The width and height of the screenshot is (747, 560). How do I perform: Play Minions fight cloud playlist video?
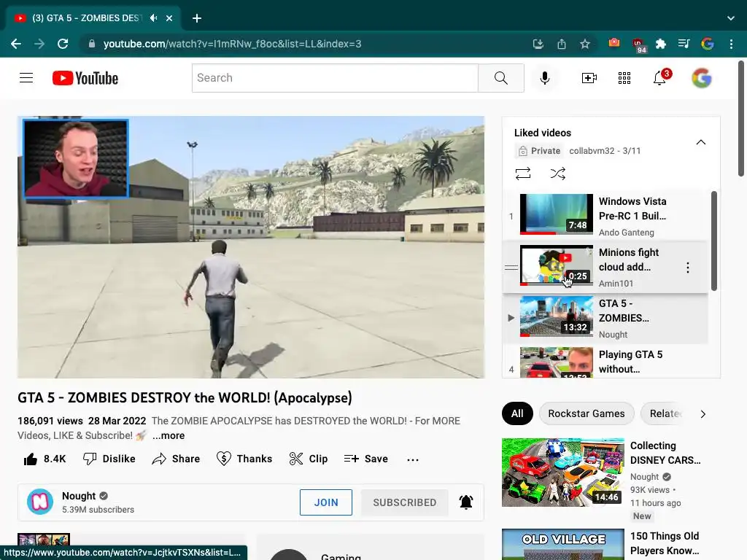(605, 267)
